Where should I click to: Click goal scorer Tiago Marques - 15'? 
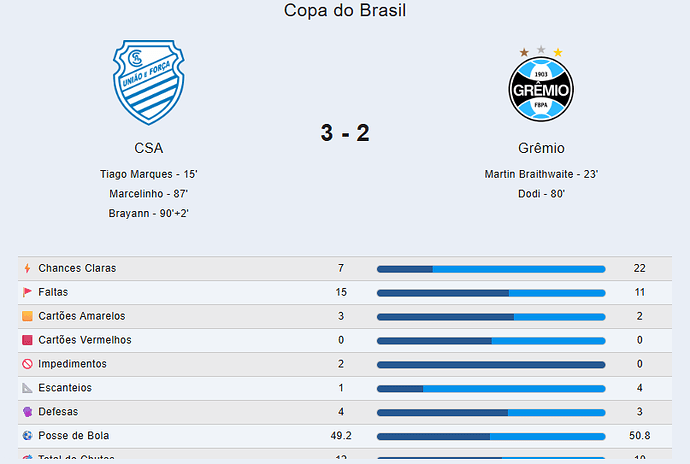[149, 174]
